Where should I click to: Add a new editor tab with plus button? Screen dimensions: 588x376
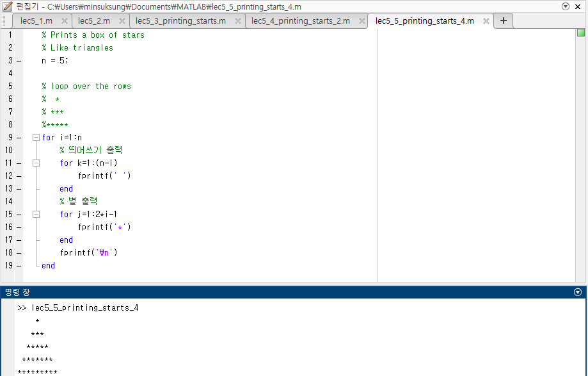click(x=504, y=20)
